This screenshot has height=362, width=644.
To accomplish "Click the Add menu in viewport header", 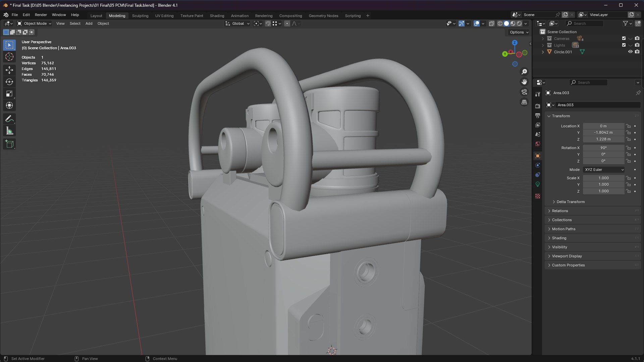I will (x=89, y=23).
